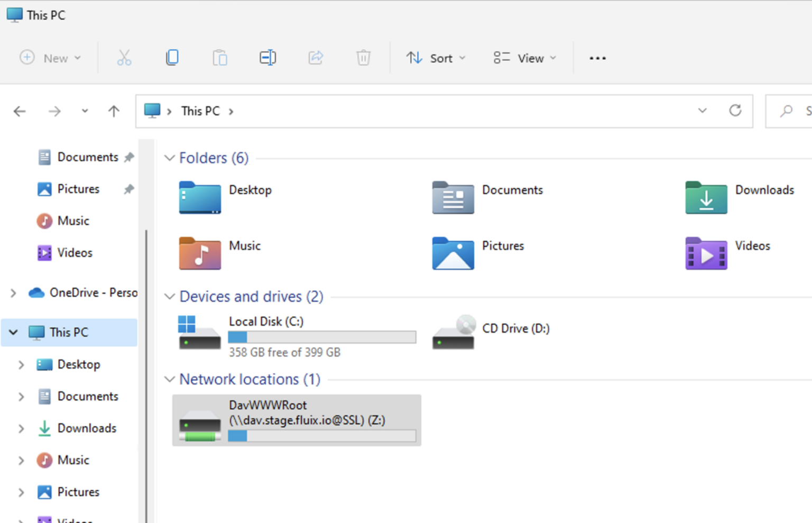
Task: Click the Paste toolbar icon
Action: (220, 58)
